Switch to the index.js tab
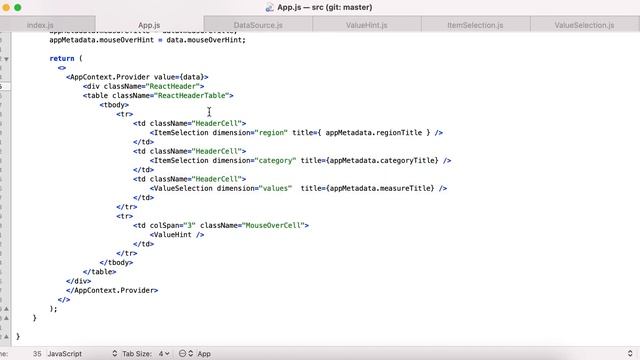This screenshot has height=360, width=640. click(x=40, y=25)
